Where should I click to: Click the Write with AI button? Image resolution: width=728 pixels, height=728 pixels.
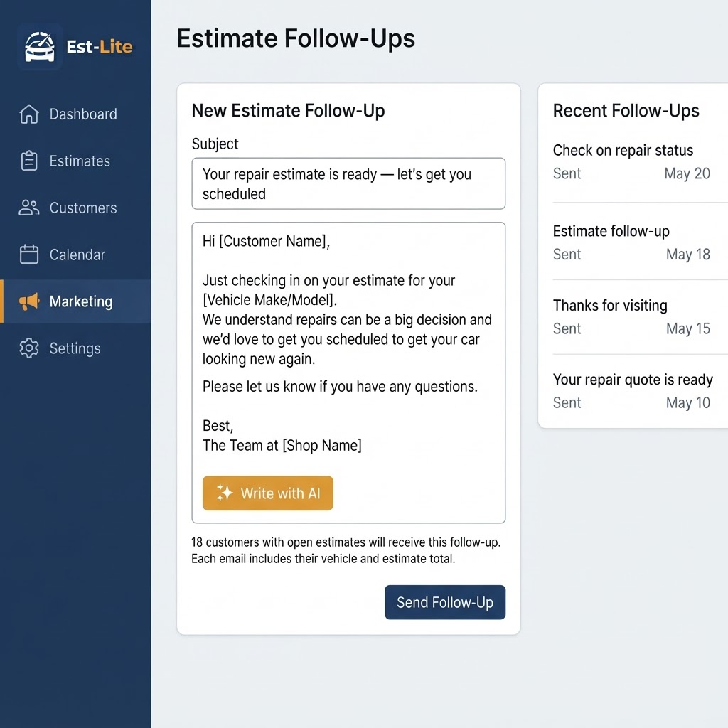point(268,493)
